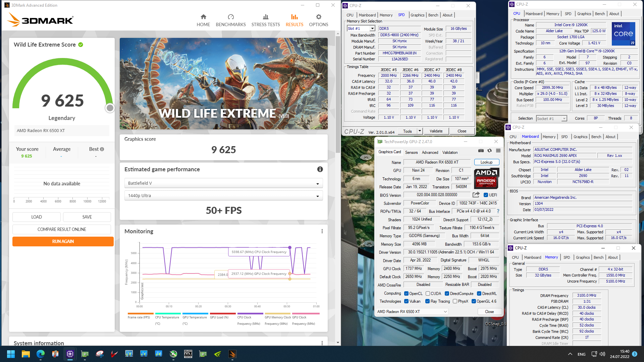Click the info icon next to Best score

coord(102,149)
